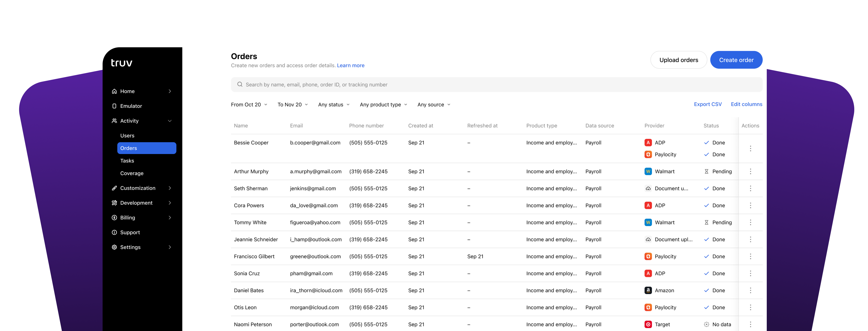This screenshot has height=331, width=868.
Task: Select the Emulator icon in the sidebar
Action: [114, 106]
